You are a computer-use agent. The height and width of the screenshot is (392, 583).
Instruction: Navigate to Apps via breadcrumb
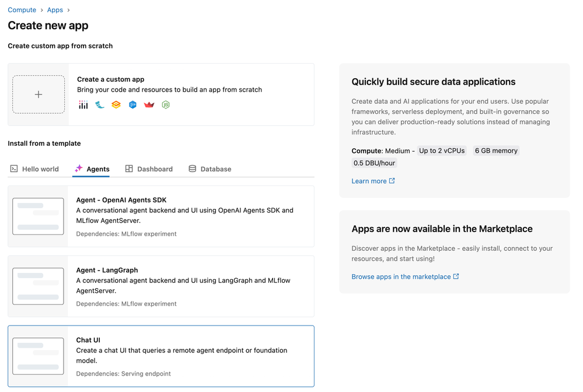tap(55, 10)
